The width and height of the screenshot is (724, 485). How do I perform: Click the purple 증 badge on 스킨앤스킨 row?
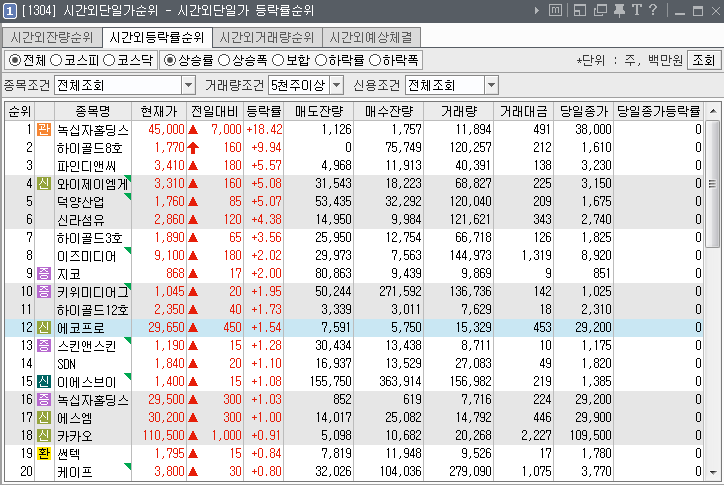44,346
